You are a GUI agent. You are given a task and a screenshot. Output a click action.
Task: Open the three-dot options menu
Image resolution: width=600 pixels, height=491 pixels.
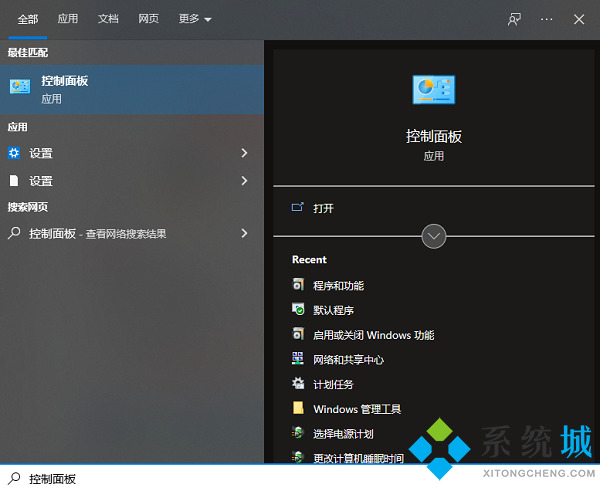click(546, 19)
